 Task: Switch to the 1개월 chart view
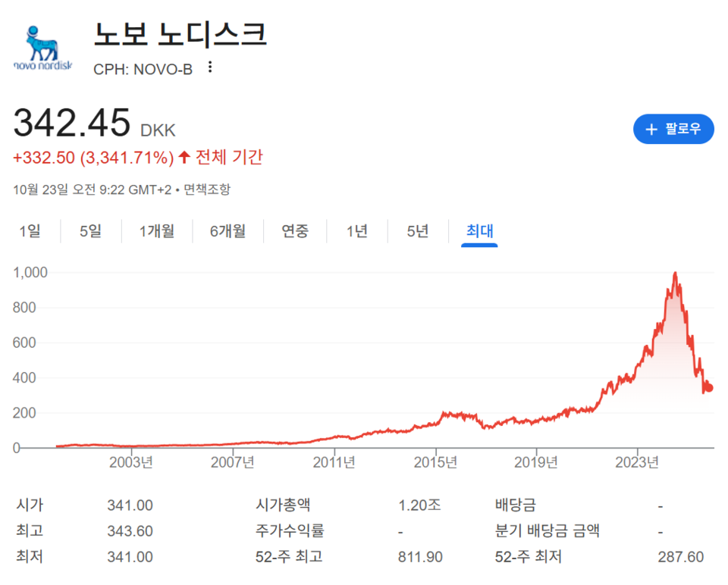click(156, 231)
